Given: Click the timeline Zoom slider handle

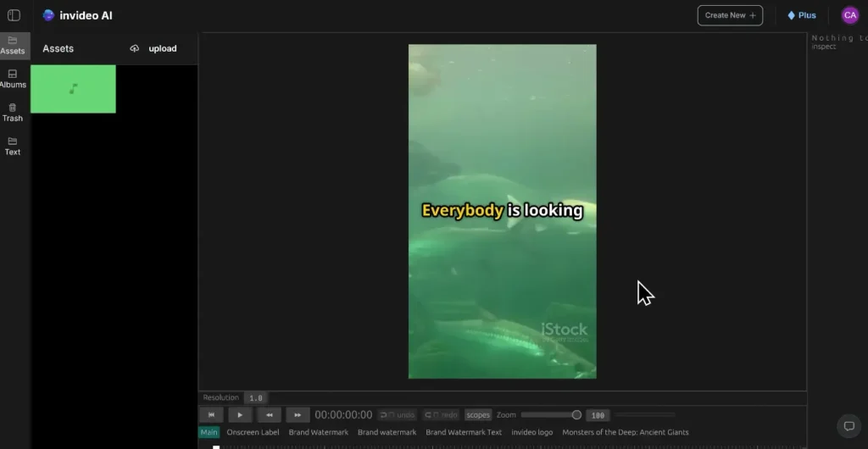Looking at the screenshot, I should pyautogui.click(x=576, y=415).
